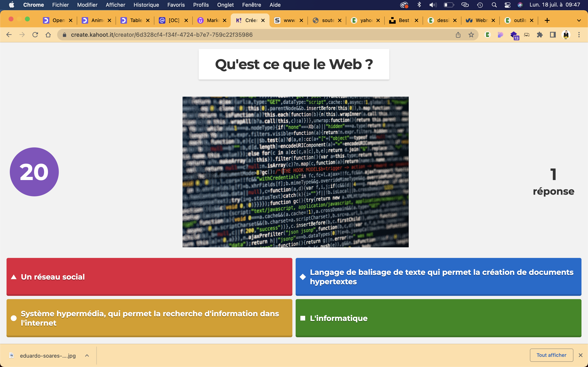Toggle Chrome side panel icon

coord(553,35)
